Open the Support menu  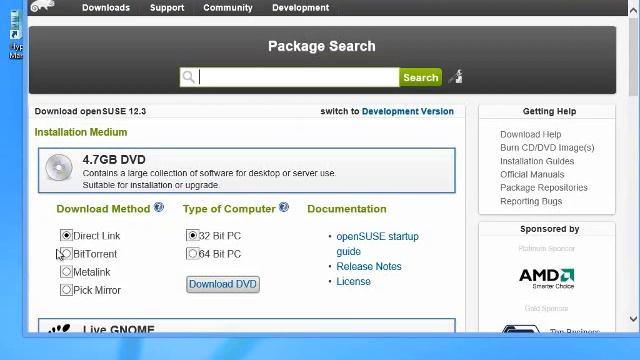[x=167, y=8]
